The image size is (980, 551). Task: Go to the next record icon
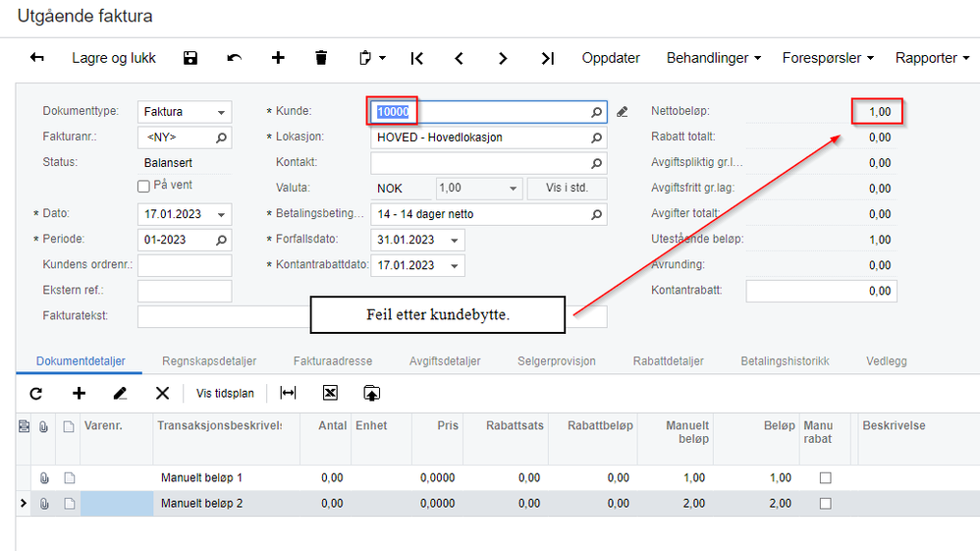(x=503, y=58)
